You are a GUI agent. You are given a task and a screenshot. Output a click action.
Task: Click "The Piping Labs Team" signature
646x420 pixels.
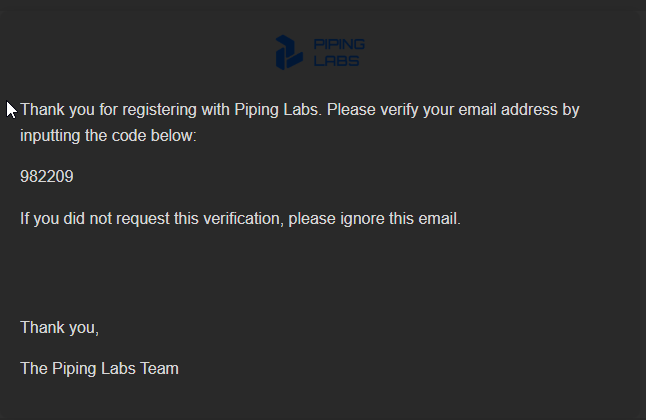[x=99, y=369]
